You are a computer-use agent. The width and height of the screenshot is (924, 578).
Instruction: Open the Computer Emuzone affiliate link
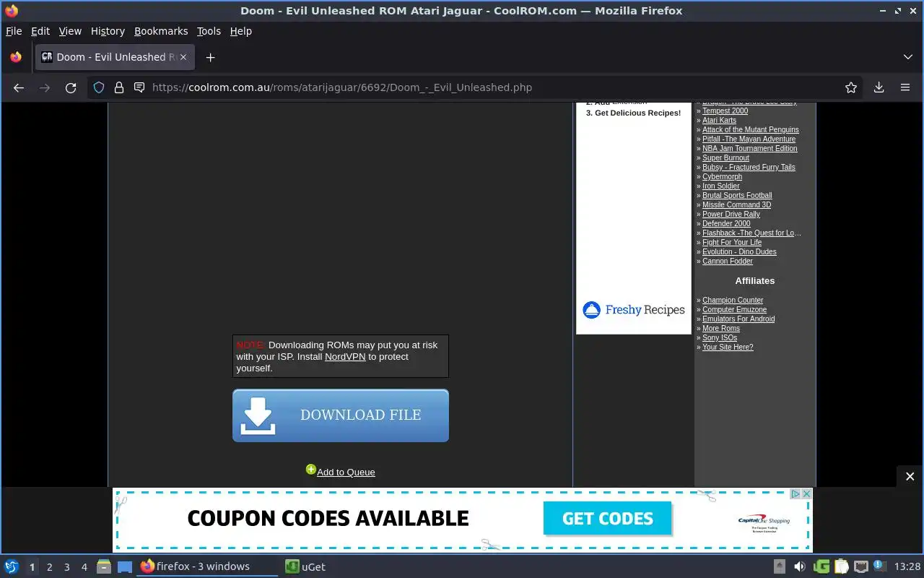734,310
